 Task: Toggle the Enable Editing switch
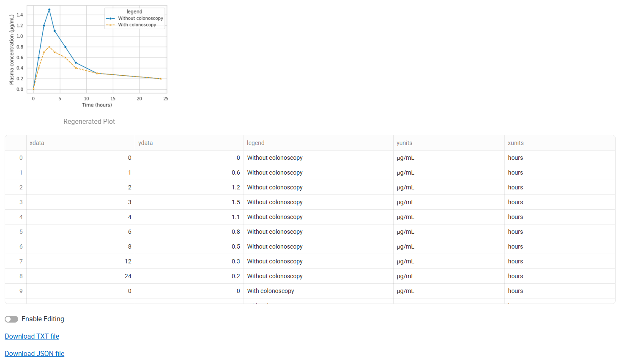point(11,319)
